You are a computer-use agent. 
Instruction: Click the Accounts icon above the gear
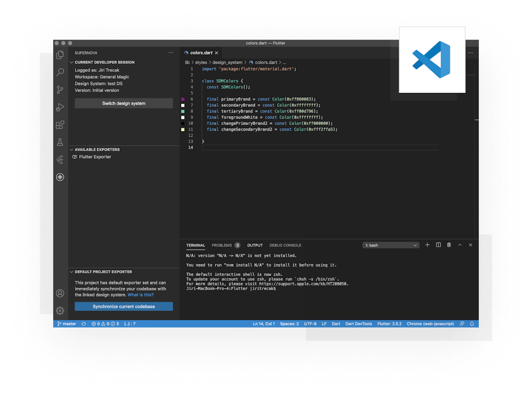click(x=60, y=293)
